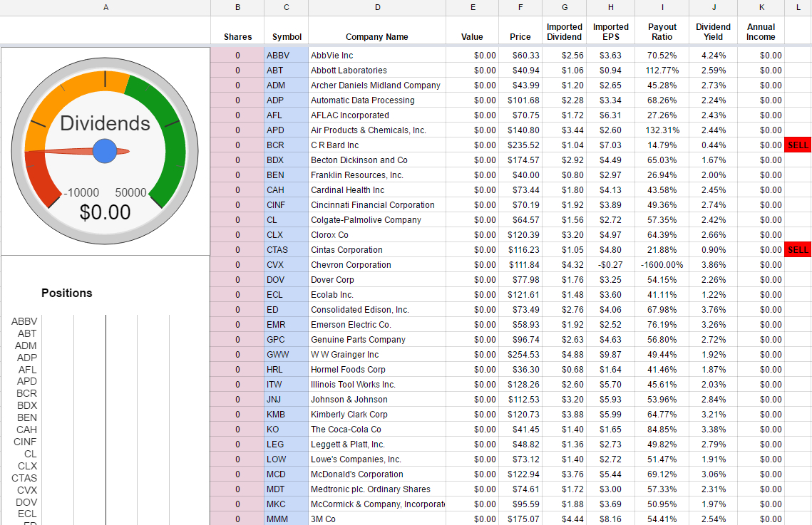Select the Shares cell for 3M Co
Viewport: 812px width, 525px height.
pyautogui.click(x=237, y=519)
